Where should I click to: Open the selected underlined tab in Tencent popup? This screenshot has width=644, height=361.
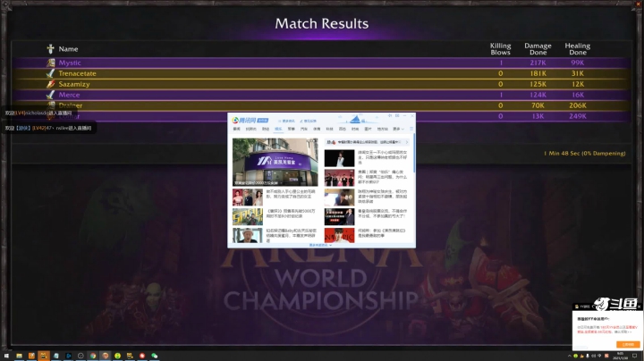coord(278,129)
